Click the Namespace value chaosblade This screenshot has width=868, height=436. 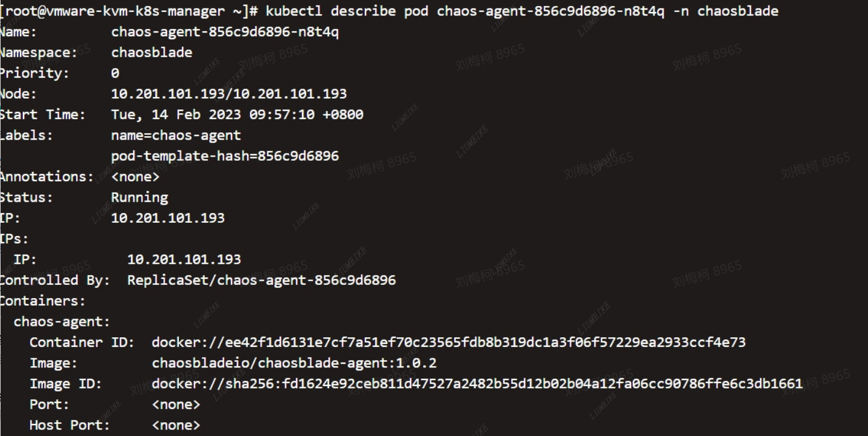coord(152,52)
